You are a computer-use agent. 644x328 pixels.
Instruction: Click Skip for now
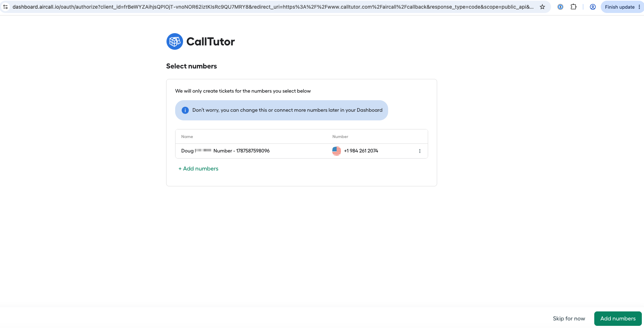[569, 319]
